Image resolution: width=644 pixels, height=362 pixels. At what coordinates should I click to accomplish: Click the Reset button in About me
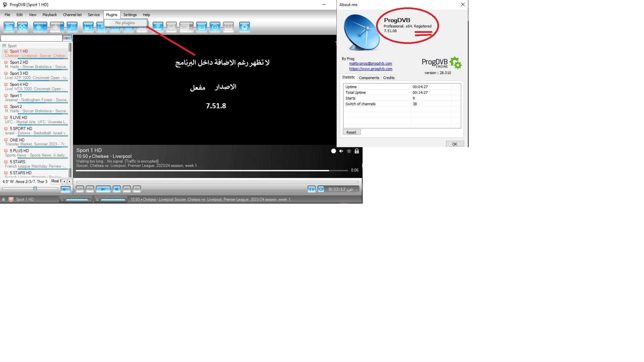coord(352,132)
